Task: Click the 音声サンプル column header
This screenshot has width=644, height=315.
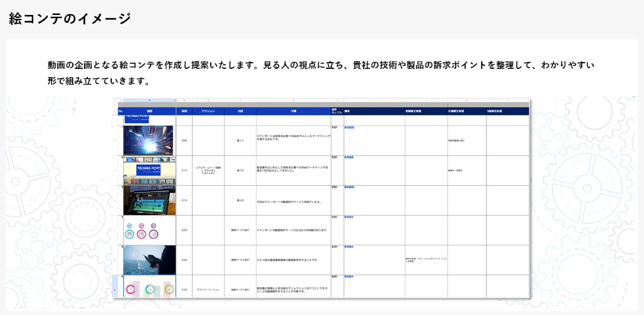Action: pyautogui.click(x=337, y=111)
